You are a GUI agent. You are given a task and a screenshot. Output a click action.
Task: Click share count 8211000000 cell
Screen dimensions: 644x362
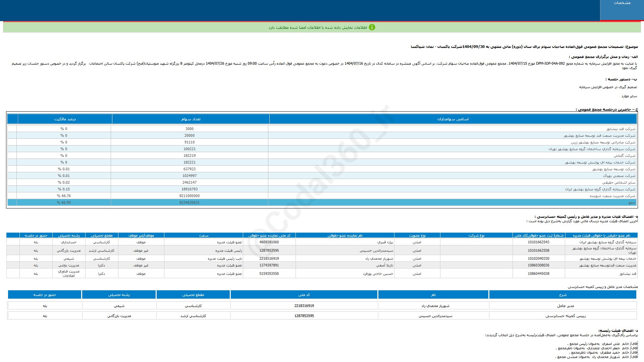click(190, 196)
